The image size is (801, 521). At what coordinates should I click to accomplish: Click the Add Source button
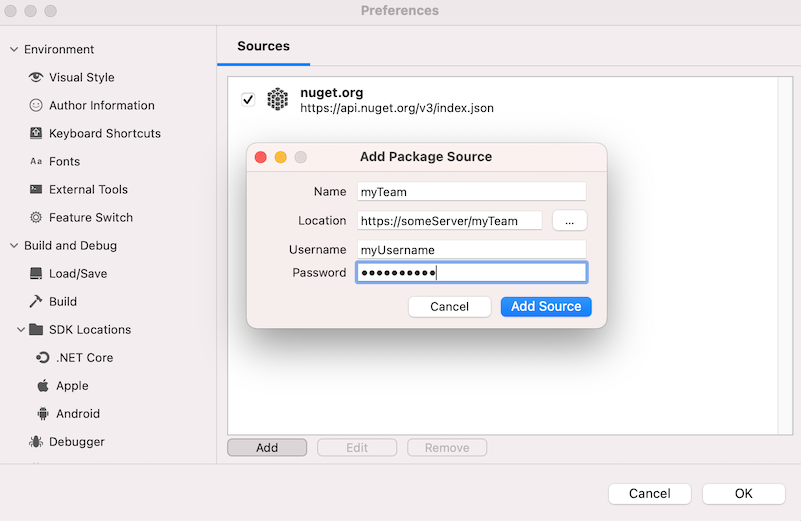pos(546,307)
